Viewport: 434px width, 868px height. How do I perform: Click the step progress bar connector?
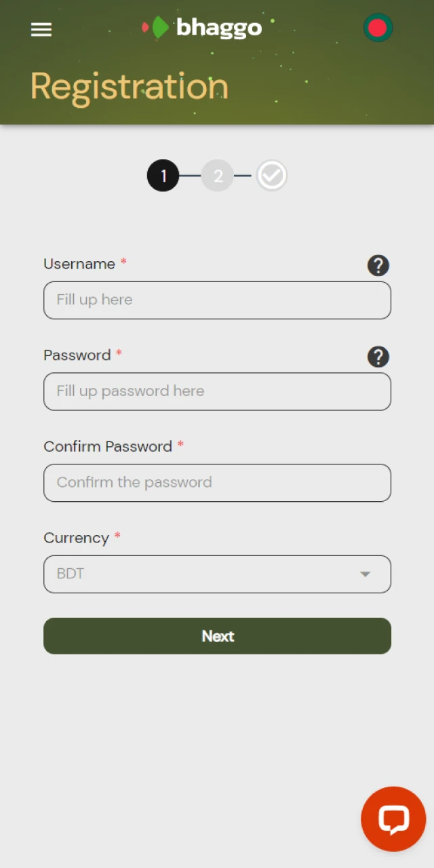point(190,175)
